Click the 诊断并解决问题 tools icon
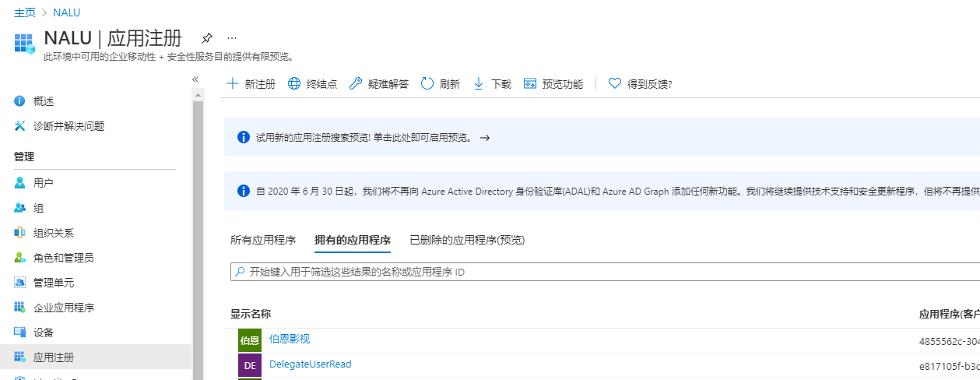The image size is (980, 380). pos(20,126)
